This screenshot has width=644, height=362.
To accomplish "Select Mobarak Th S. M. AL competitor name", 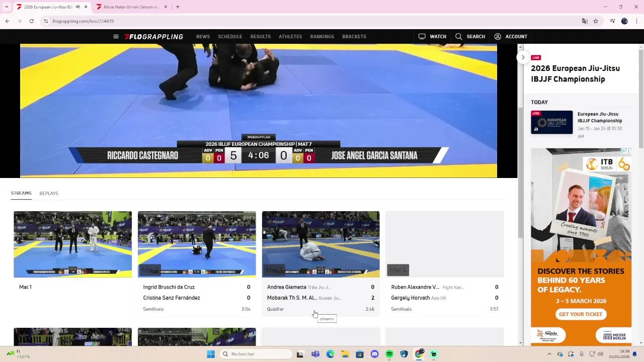I will pos(292,298).
